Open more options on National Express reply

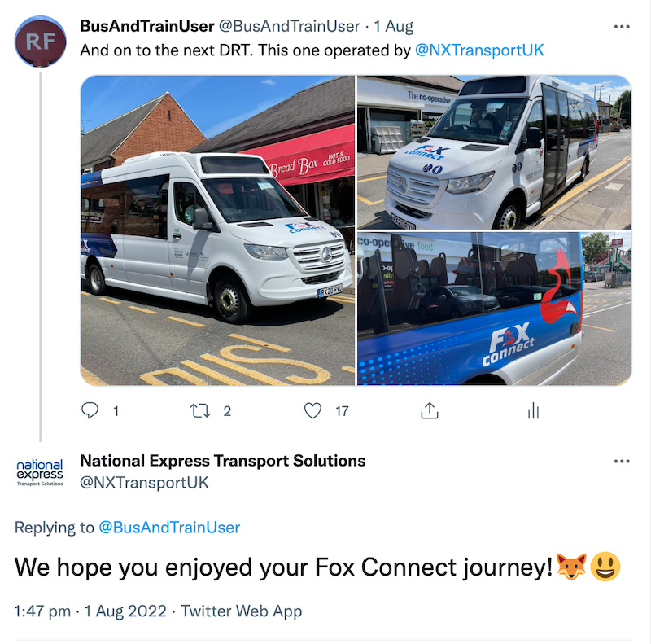[622, 462]
